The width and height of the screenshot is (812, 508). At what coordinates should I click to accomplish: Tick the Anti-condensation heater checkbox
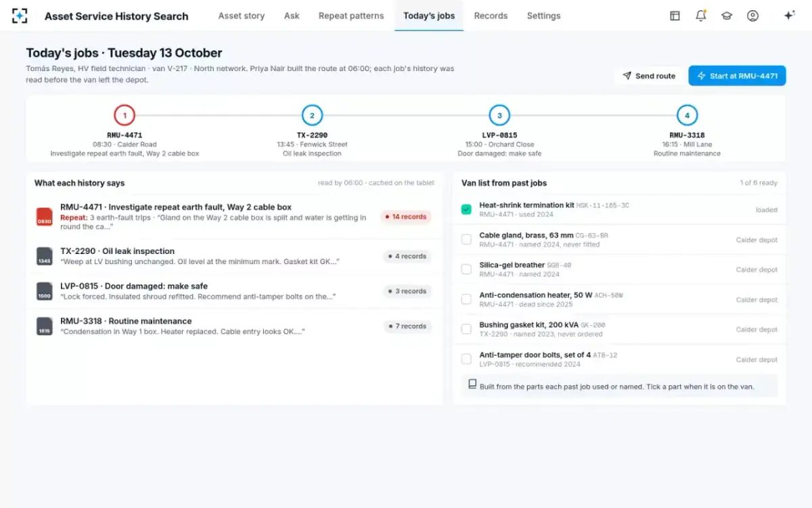(466, 299)
